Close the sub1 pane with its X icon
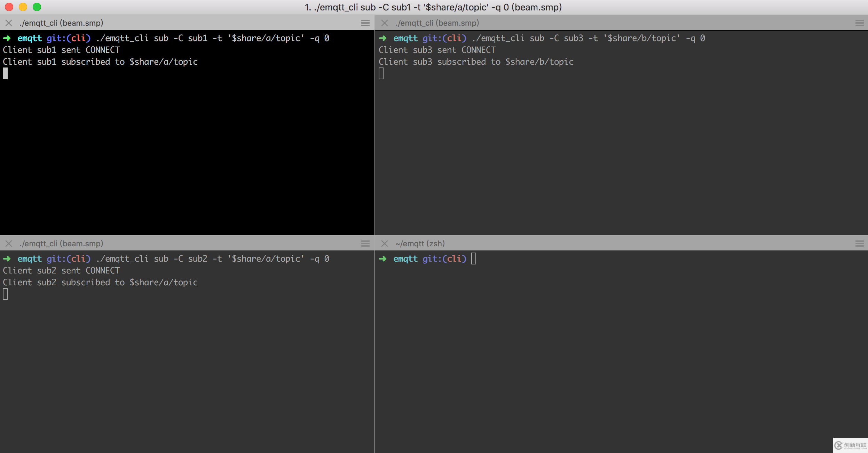 pyautogui.click(x=9, y=23)
